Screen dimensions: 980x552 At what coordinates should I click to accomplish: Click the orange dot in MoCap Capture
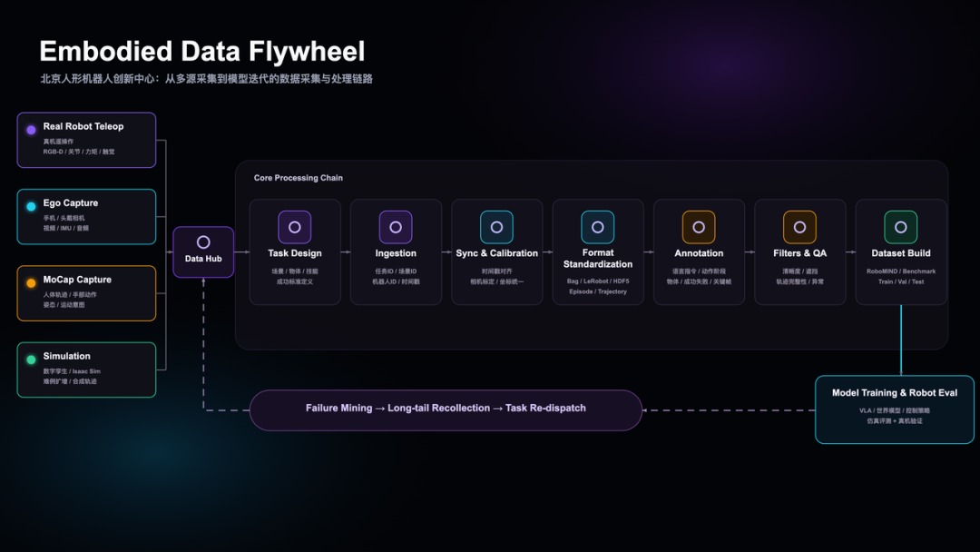tap(31, 283)
